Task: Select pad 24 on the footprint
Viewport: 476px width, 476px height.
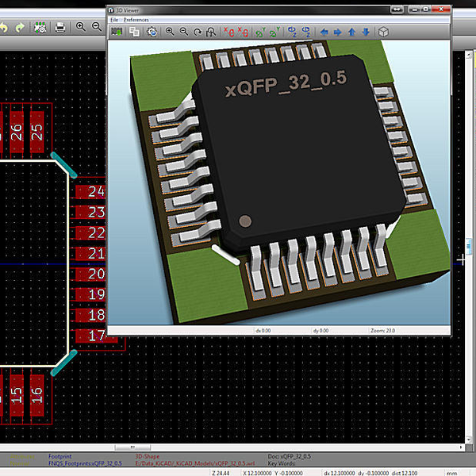Action: (x=96, y=191)
